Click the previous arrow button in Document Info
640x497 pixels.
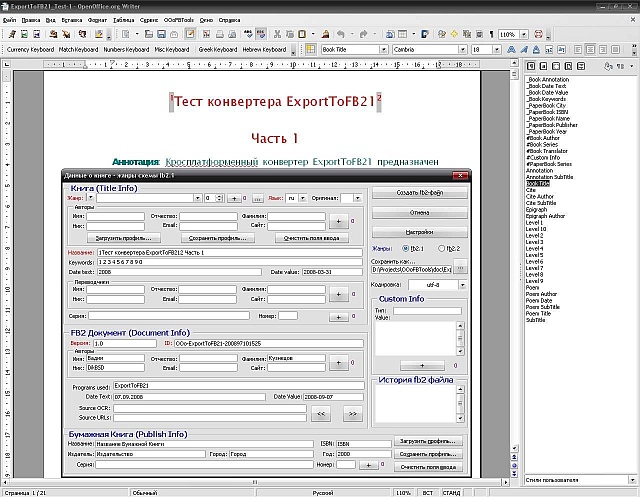tap(320, 412)
